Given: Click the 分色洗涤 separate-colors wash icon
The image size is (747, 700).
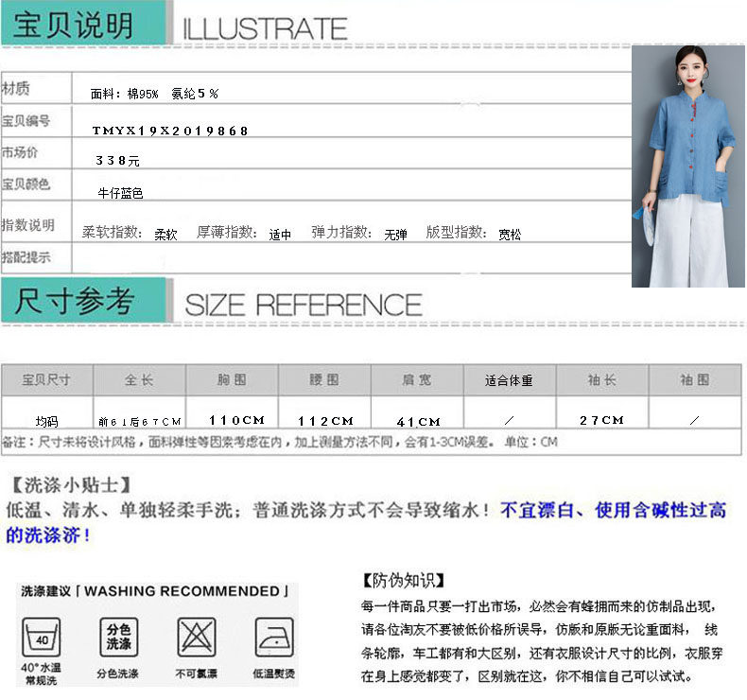Looking at the screenshot, I should point(118,637).
